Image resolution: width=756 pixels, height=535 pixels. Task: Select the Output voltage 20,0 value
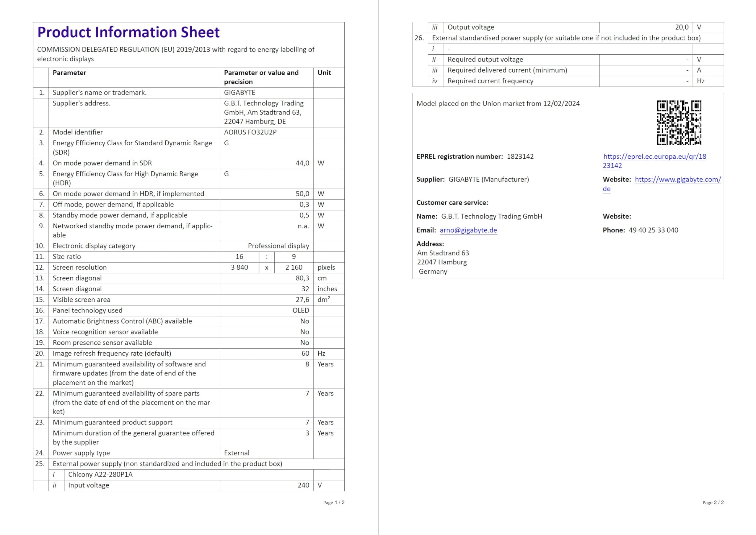pyautogui.click(x=682, y=27)
